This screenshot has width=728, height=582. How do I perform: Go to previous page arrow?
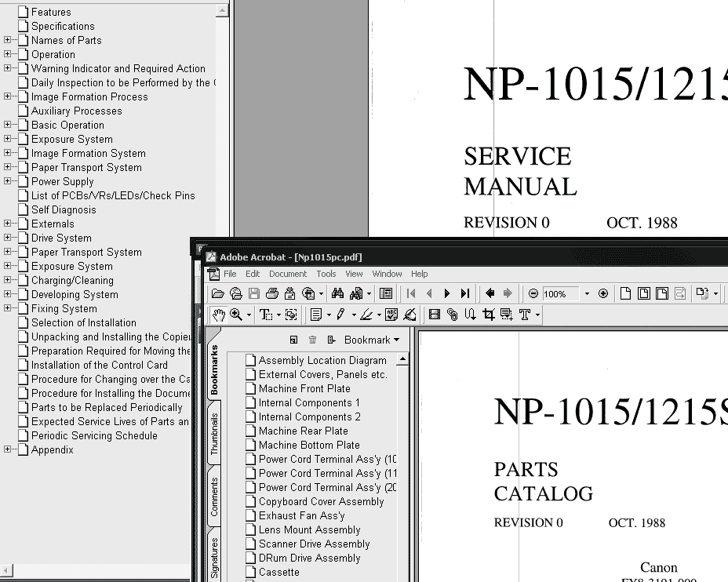(x=429, y=293)
